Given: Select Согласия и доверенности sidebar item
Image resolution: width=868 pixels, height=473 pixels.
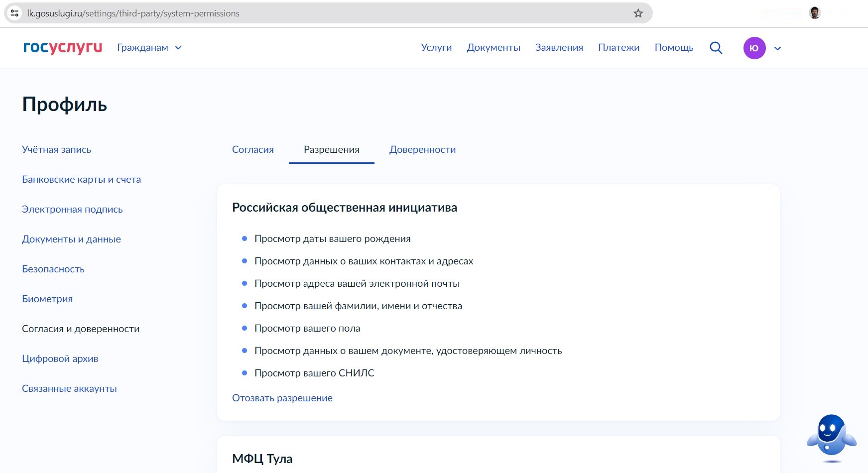Looking at the screenshot, I should [81, 329].
